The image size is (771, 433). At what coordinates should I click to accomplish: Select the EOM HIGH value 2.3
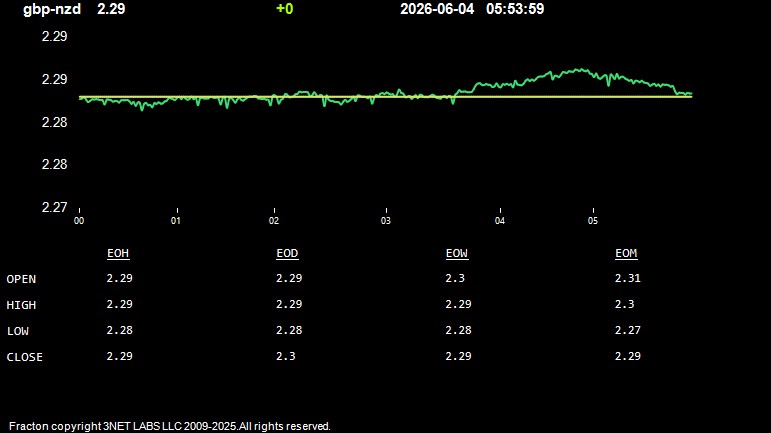624,304
